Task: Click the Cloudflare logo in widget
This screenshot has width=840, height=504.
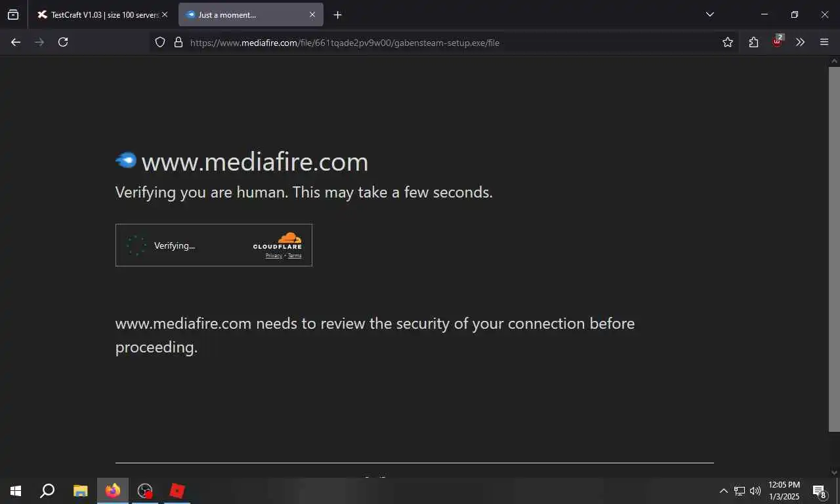Action: click(x=278, y=241)
